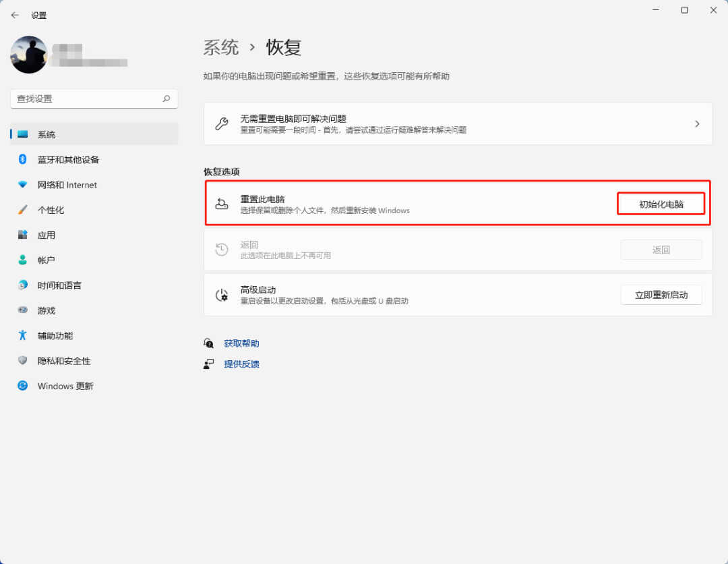
Task: Click the 获取帮助 help icon
Action: (x=208, y=343)
